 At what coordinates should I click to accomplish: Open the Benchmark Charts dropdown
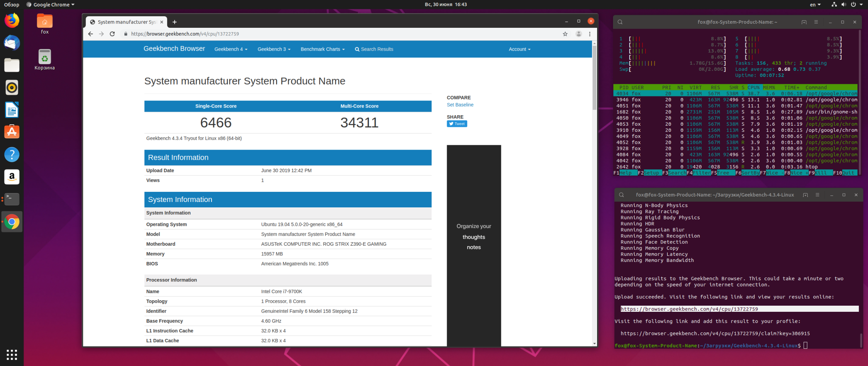click(x=323, y=49)
